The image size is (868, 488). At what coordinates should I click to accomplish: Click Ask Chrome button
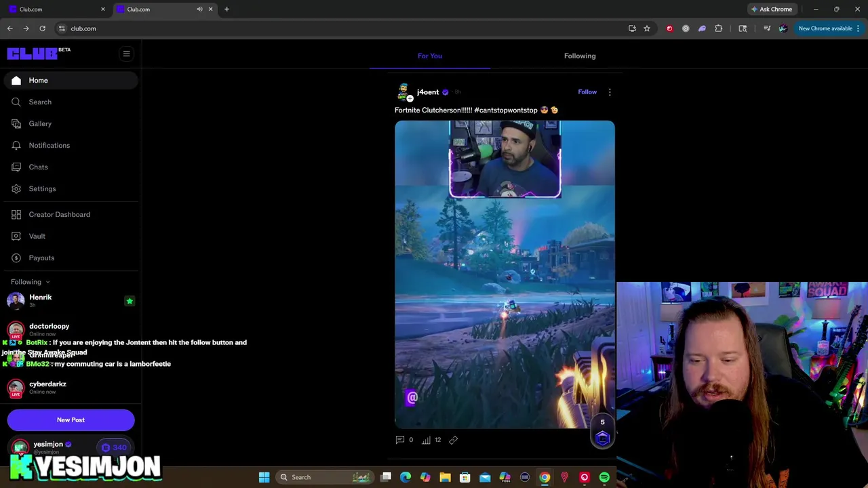point(771,9)
